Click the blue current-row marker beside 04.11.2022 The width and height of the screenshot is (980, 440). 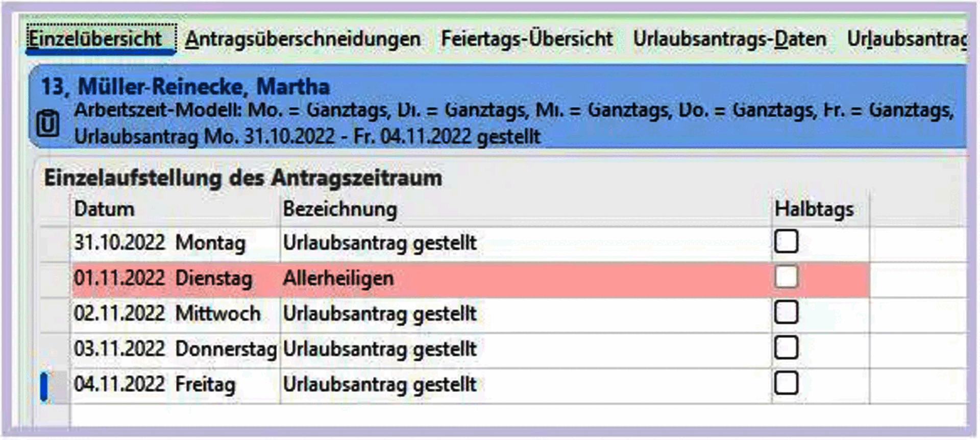[44, 386]
